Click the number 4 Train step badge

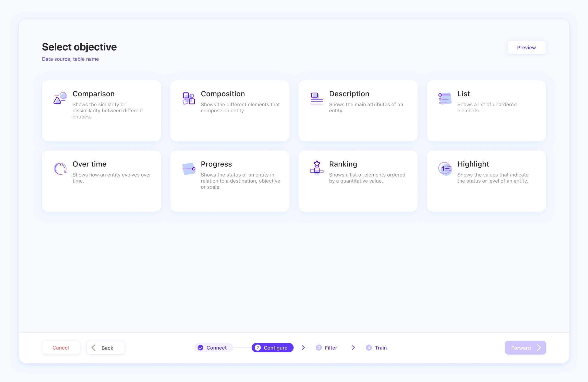[x=369, y=348]
